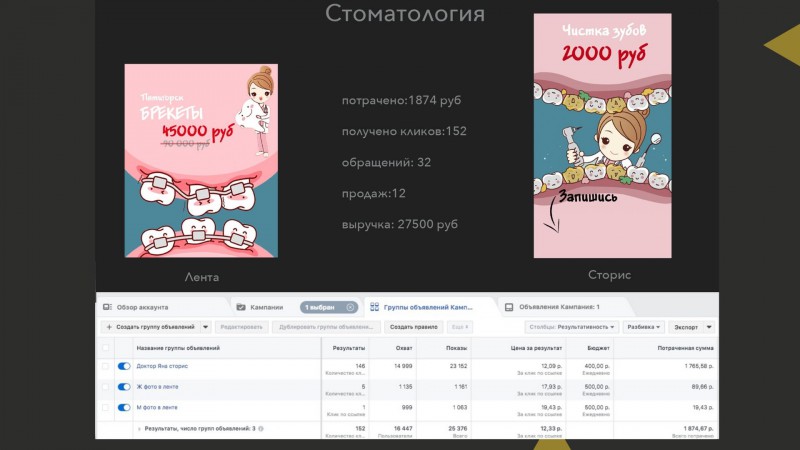Toggle off the Доктор Яна сторис ad set
800x450 pixels.
point(124,366)
